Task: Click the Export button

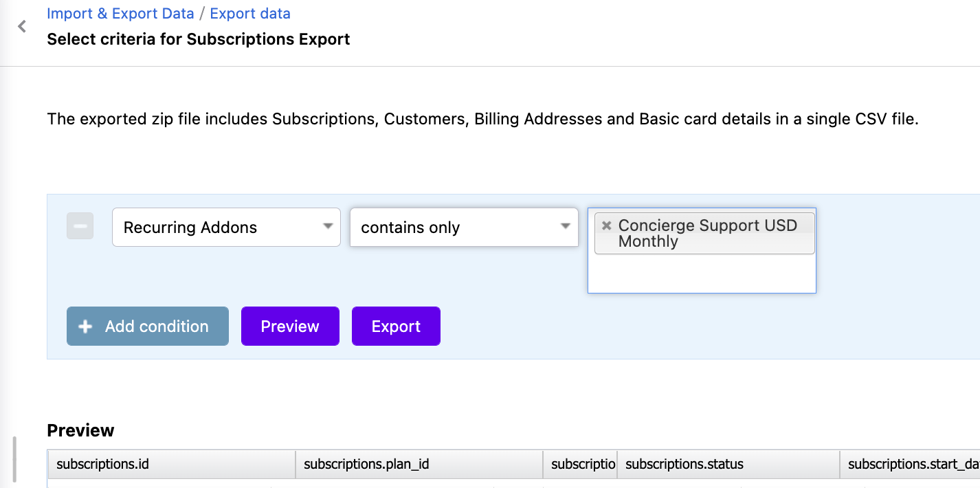Action: [396, 326]
